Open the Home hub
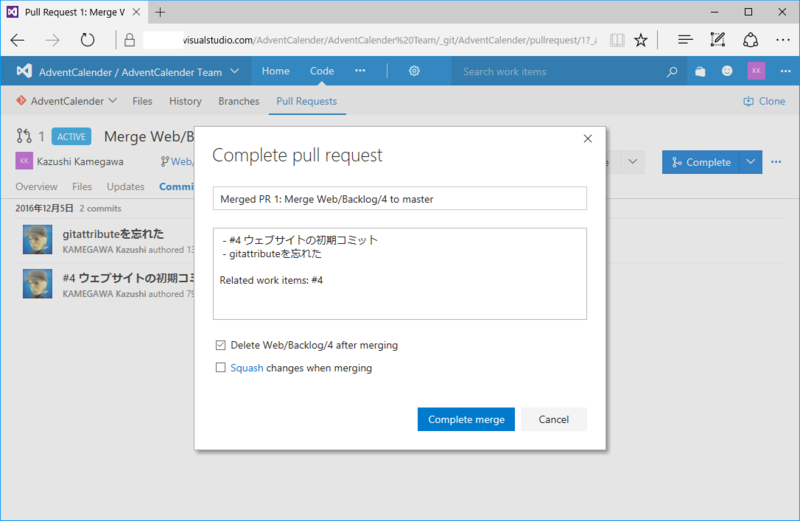800x521 pixels. (x=276, y=71)
